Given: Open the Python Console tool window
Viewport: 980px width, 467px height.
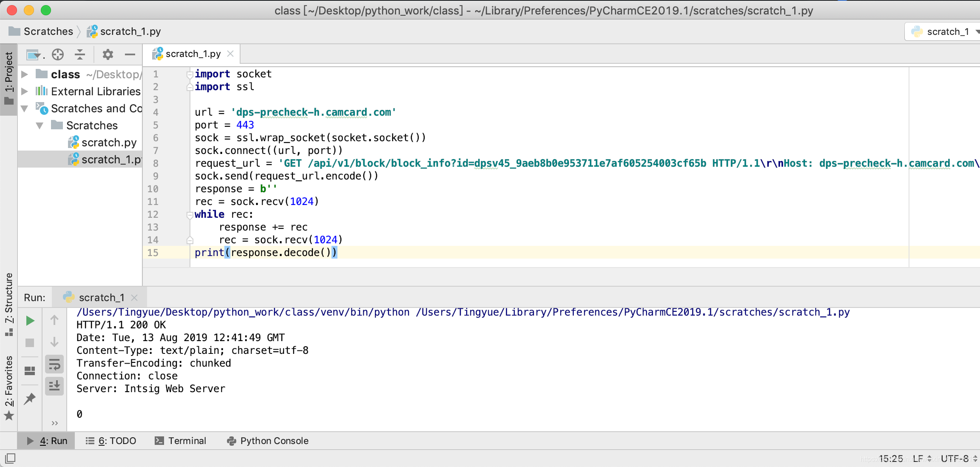Looking at the screenshot, I should click(268, 441).
